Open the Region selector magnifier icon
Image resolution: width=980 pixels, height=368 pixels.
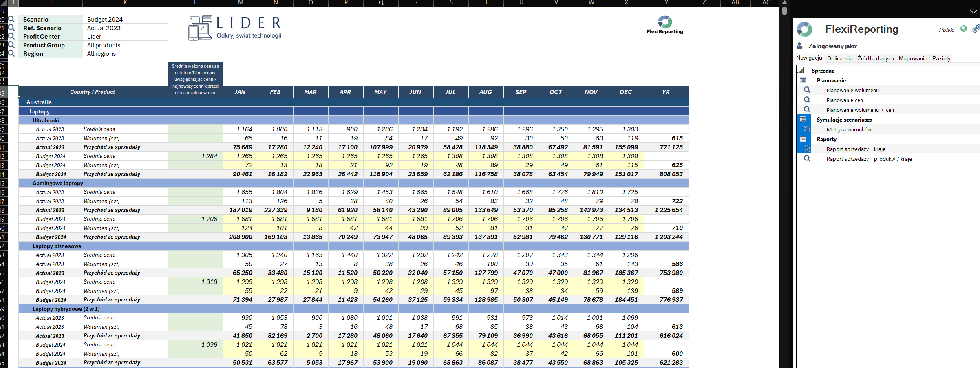tap(11, 53)
